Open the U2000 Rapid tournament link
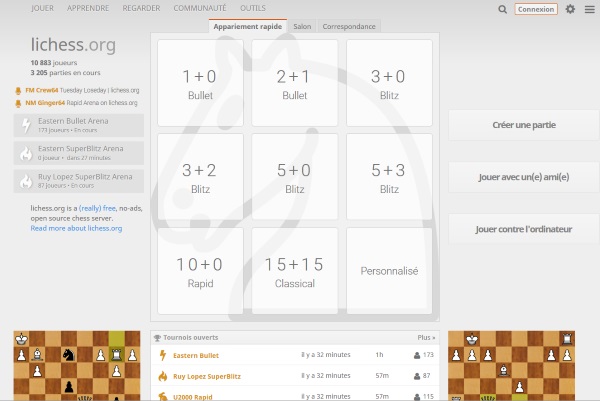Viewport: 600px width, 401px height. click(193, 397)
